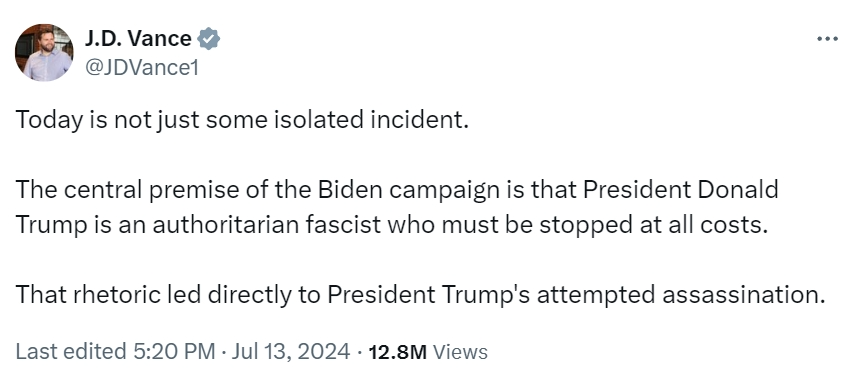Screen dimensions: 863x370
Task: Click the Views label
Action: pos(460,352)
